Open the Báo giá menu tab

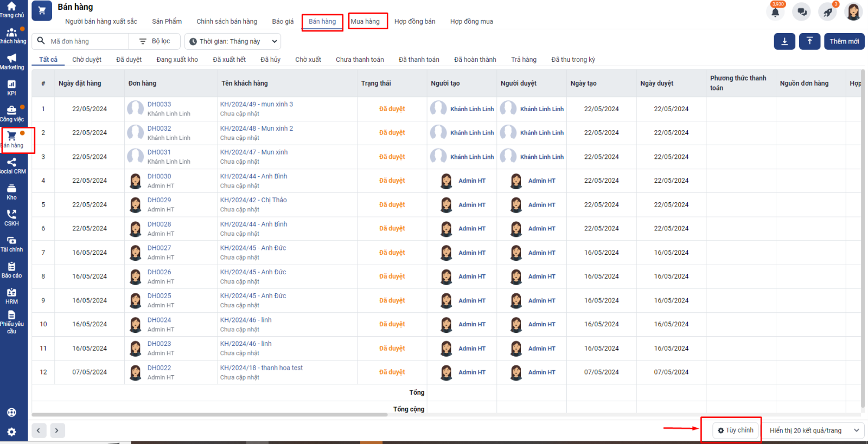pyautogui.click(x=283, y=22)
